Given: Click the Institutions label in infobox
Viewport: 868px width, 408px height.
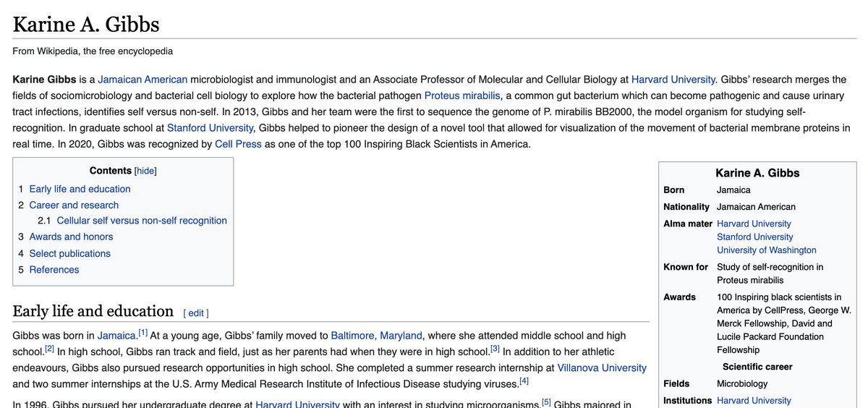Looking at the screenshot, I should [x=688, y=400].
